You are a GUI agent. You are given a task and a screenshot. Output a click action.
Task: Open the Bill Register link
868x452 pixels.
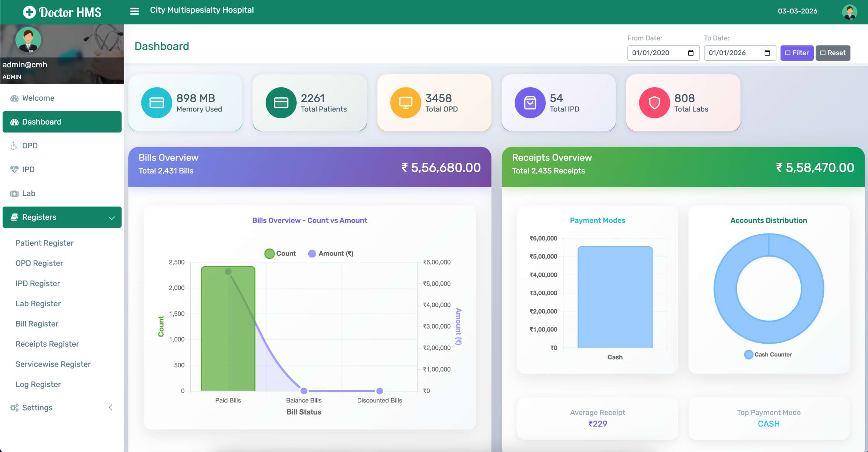pyautogui.click(x=37, y=324)
